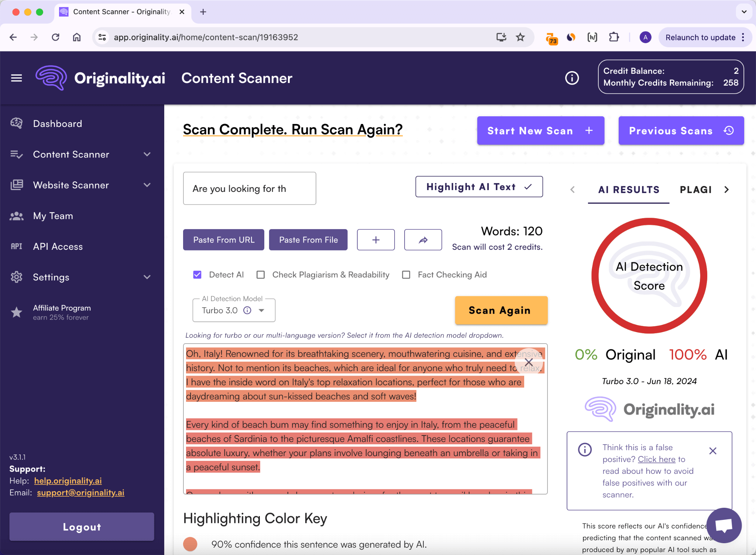Open the live chat bubble icon
Viewport: 756px width, 555px height.
(x=724, y=525)
